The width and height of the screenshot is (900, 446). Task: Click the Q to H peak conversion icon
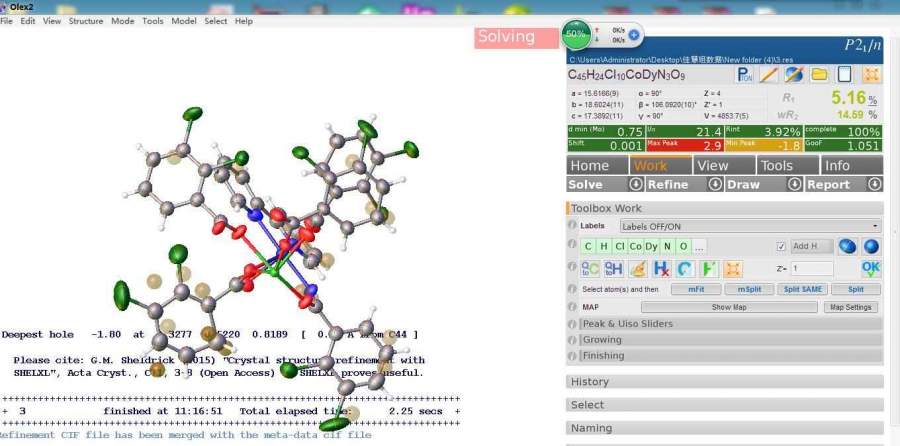tap(613, 268)
